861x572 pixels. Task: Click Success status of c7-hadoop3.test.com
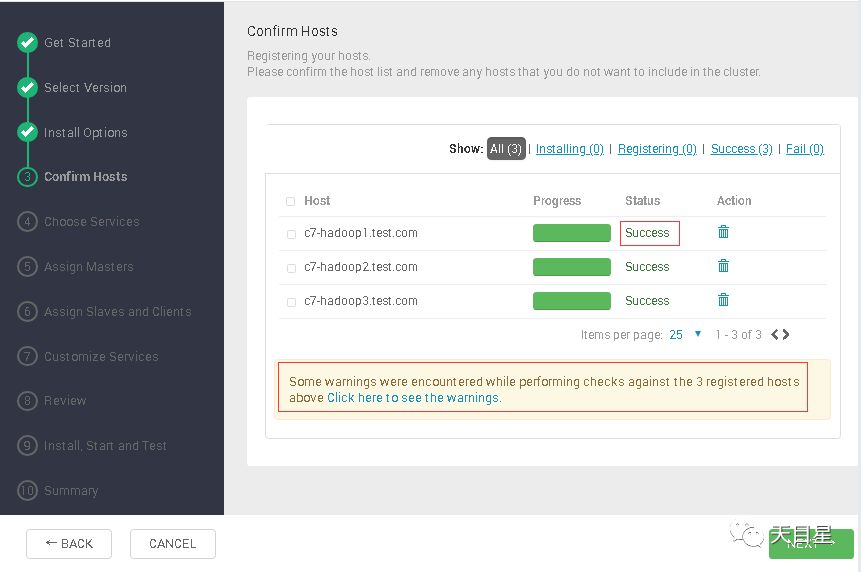coord(647,301)
